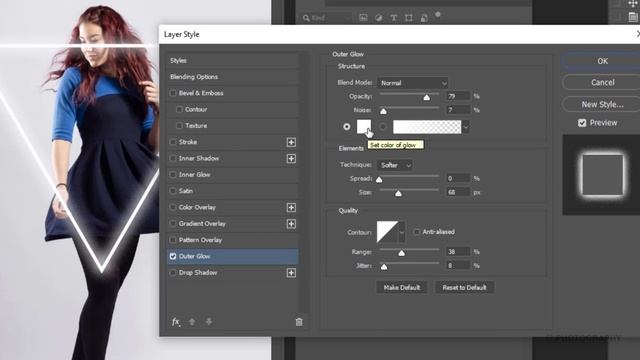Open the Technique dropdown set to Softer
This screenshot has height=360, width=640.
click(394, 165)
